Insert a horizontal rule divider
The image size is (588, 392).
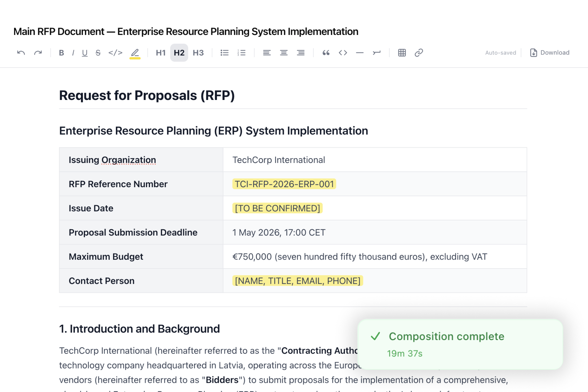(360, 52)
